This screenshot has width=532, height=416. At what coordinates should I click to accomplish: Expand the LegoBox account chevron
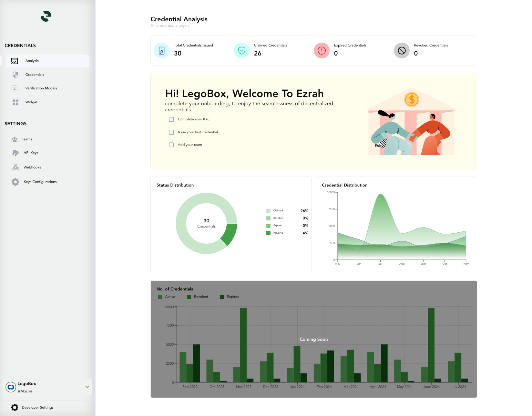click(87, 387)
